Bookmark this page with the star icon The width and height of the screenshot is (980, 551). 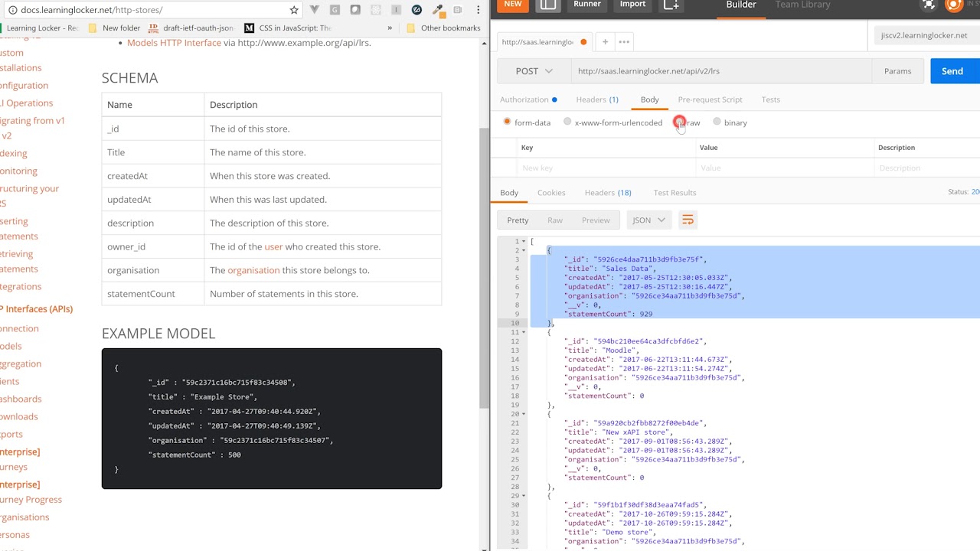click(294, 10)
